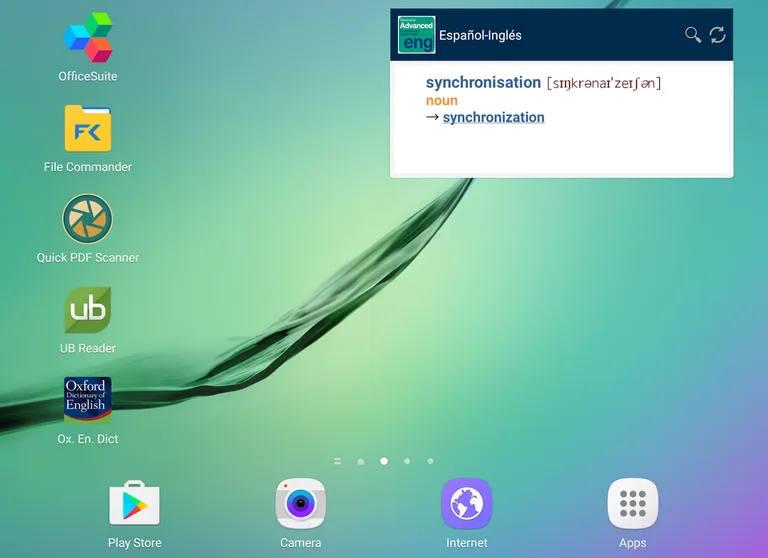This screenshot has width=768, height=558.
Task: Tap the phonetic transcription of synchronisation
Action: pos(604,83)
